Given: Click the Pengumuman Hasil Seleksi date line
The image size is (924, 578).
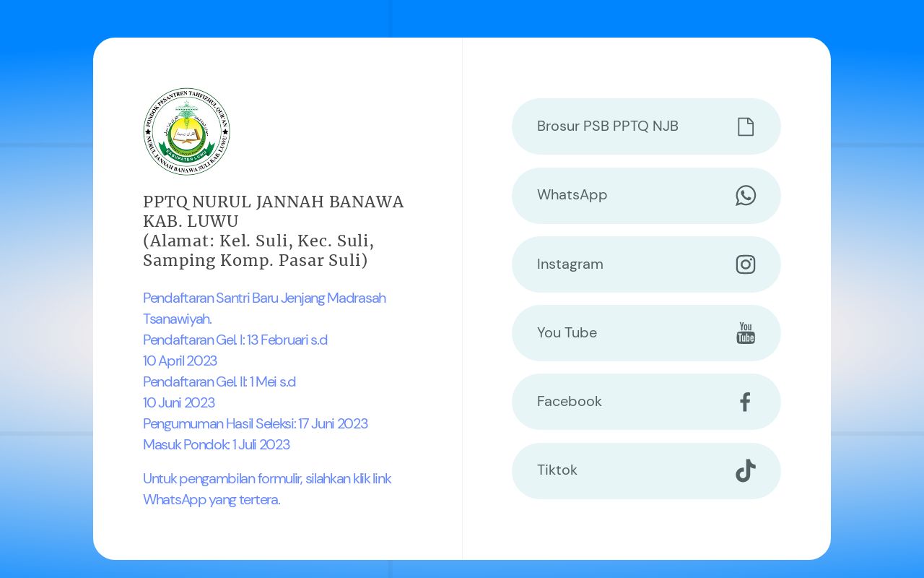Looking at the screenshot, I should [255, 424].
